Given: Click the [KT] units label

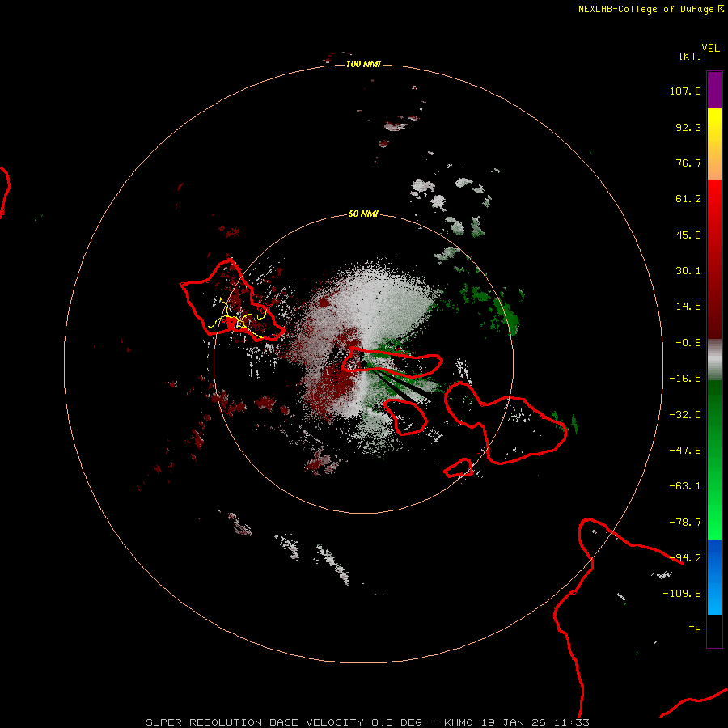Looking at the screenshot, I should 690,56.
